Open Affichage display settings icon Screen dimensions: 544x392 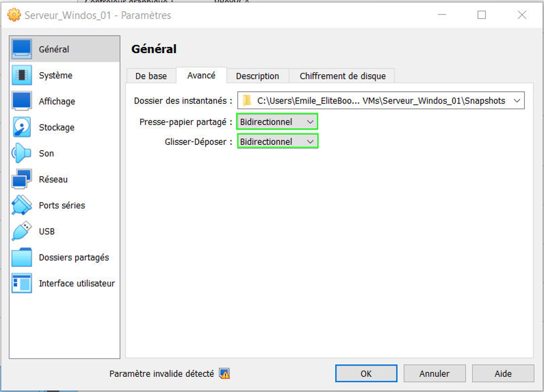(22, 101)
